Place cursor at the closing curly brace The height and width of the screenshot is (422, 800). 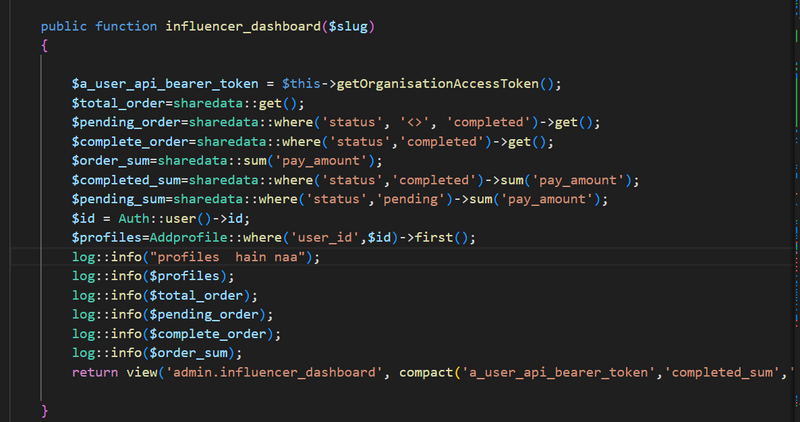45,410
